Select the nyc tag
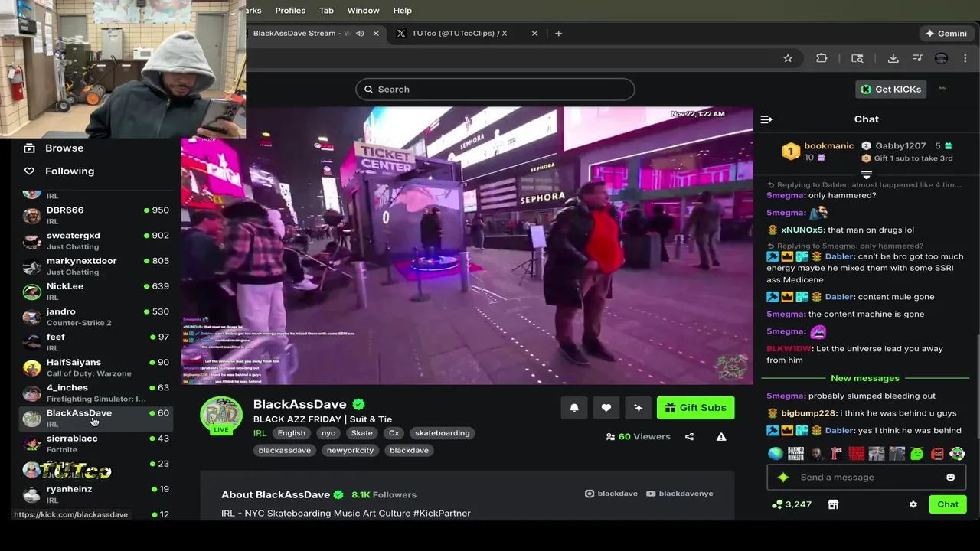Viewport: 980px width, 551px height. click(x=328, y=433)
